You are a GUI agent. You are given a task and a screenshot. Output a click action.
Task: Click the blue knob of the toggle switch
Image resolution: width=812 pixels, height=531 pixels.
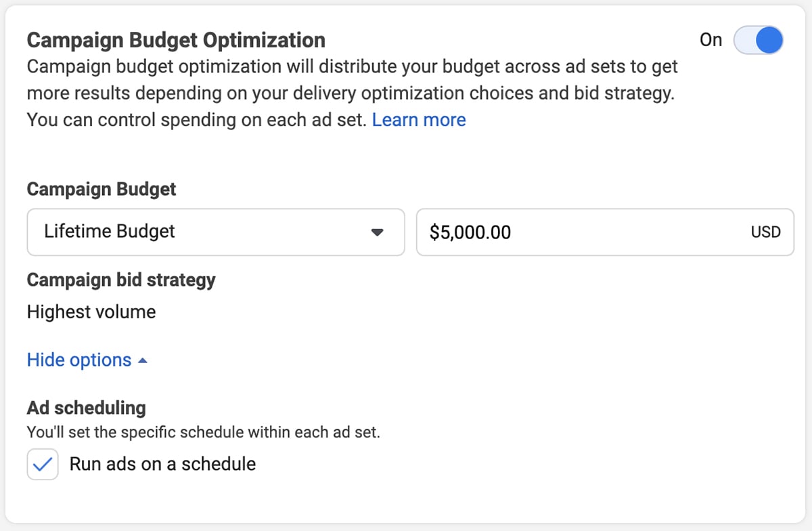coord(769,40)
